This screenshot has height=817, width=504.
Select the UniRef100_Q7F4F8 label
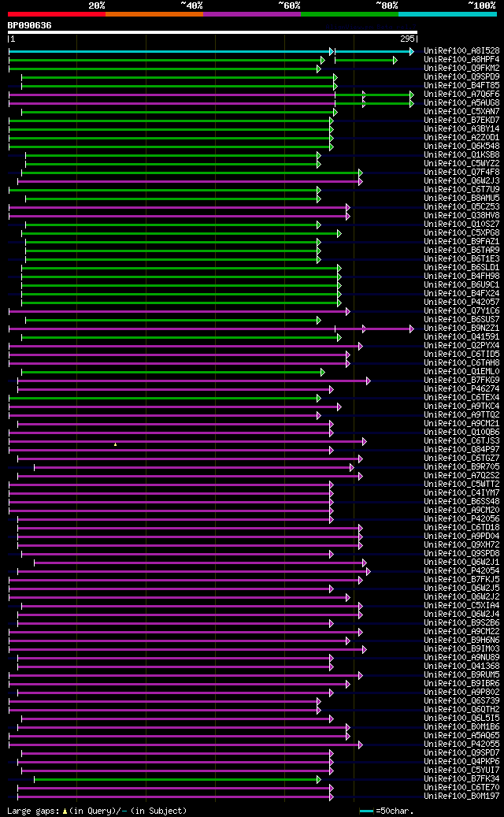pyautogui.click(x=461, y=172)
